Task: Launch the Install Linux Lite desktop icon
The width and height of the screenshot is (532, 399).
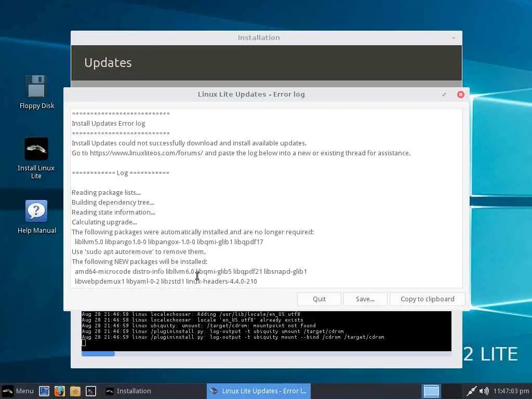Action: pyautogui.click(x=36, y=158)
